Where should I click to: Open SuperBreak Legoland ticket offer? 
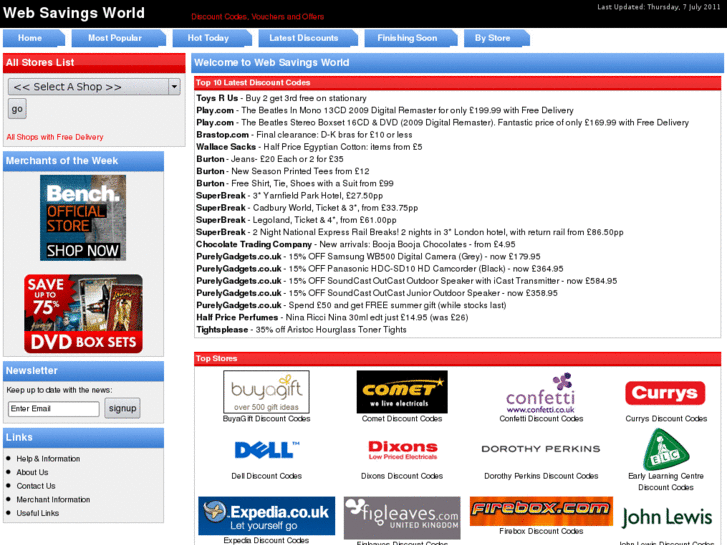pyautogui.click(x=296, y=220)
